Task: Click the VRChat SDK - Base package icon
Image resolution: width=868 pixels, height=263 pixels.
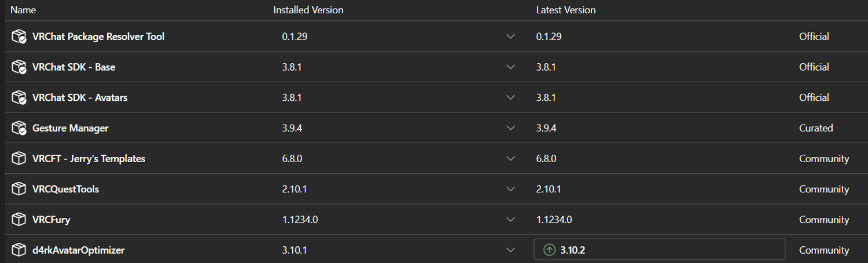Action: [x=19, y=67]
